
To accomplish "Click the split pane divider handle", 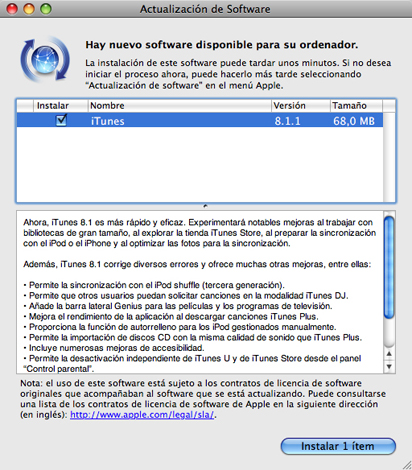I will [x=206, y=206].
